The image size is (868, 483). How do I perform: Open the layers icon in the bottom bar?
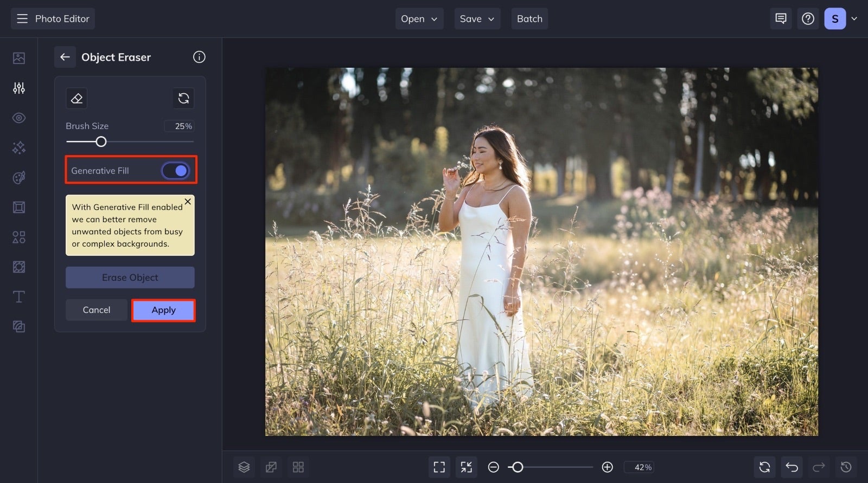(244, 467)
